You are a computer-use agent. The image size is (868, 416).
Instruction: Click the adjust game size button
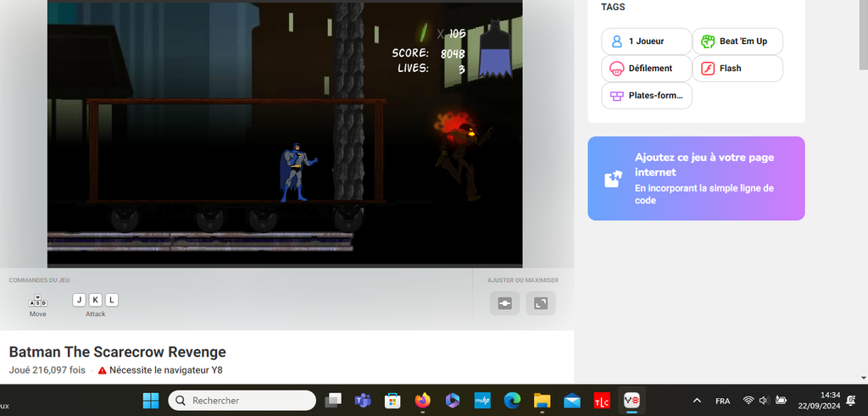point(505,303)
